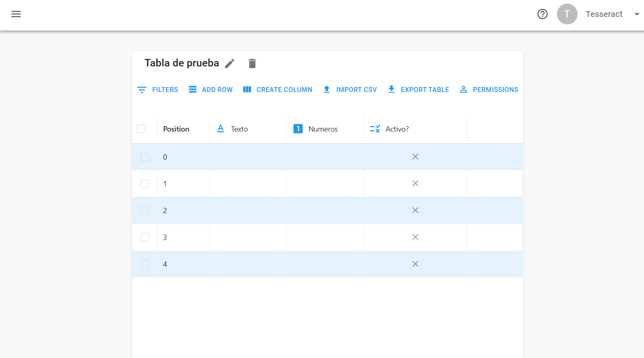Open the hamburger navigation menu

click(x=16, y=14)
